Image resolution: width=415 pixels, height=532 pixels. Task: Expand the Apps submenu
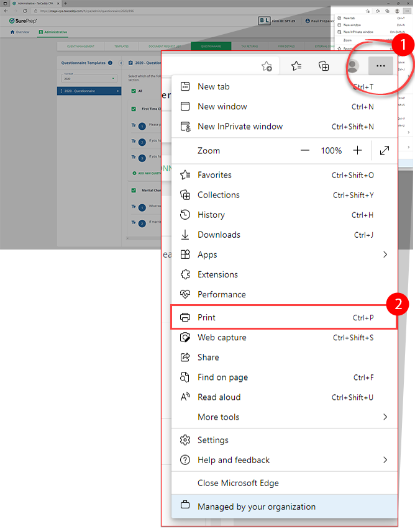point(285,255)
